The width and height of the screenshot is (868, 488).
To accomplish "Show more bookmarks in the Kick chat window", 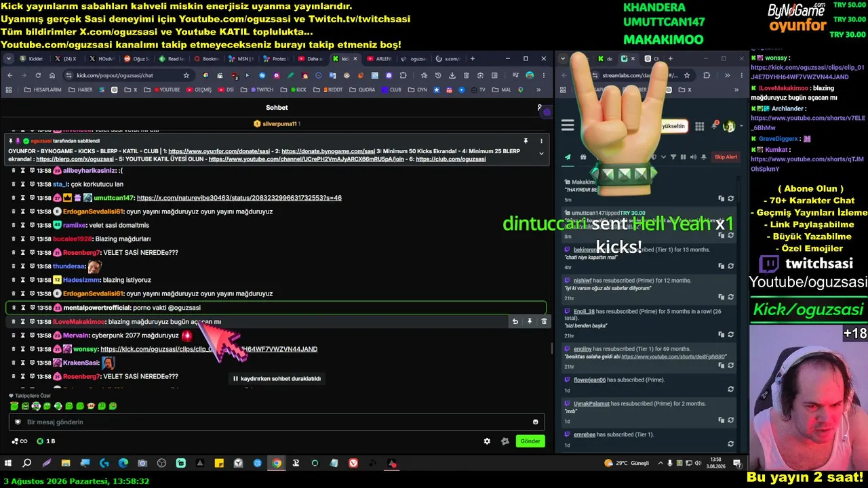I will click(x=539, y=89).
